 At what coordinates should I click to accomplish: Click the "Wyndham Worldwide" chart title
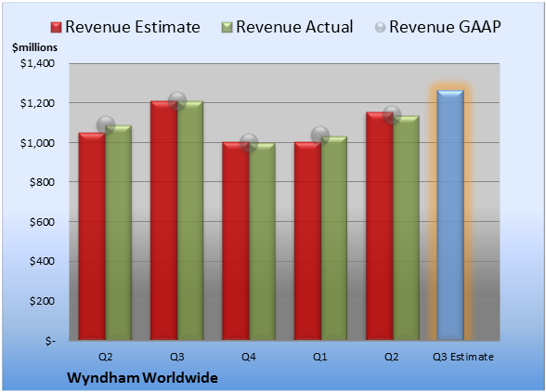pyautogui.click(x=142, y=378)
